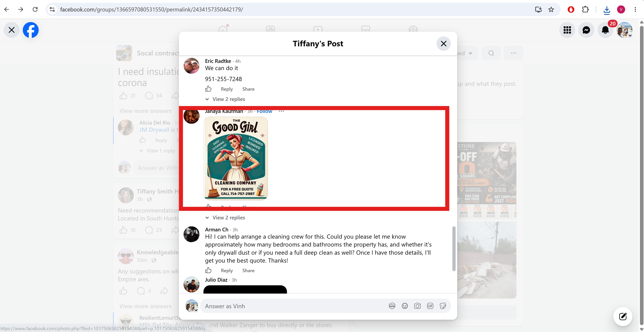This screenshot has width=644, height=332.
Task: Go back to the previous browser page
Action: tap(7, 9)
